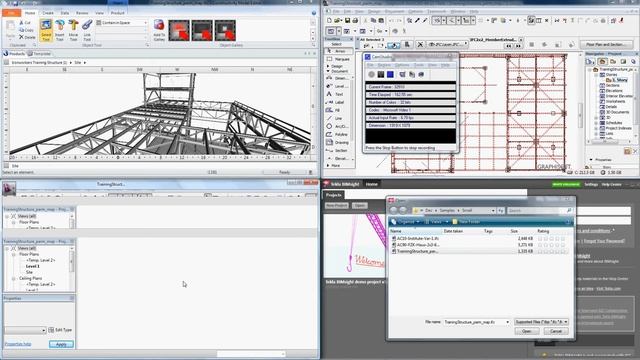Screen dimensions: 640x360
Task: Switch to the Templates panel tab
Action: tap(40, 53)
